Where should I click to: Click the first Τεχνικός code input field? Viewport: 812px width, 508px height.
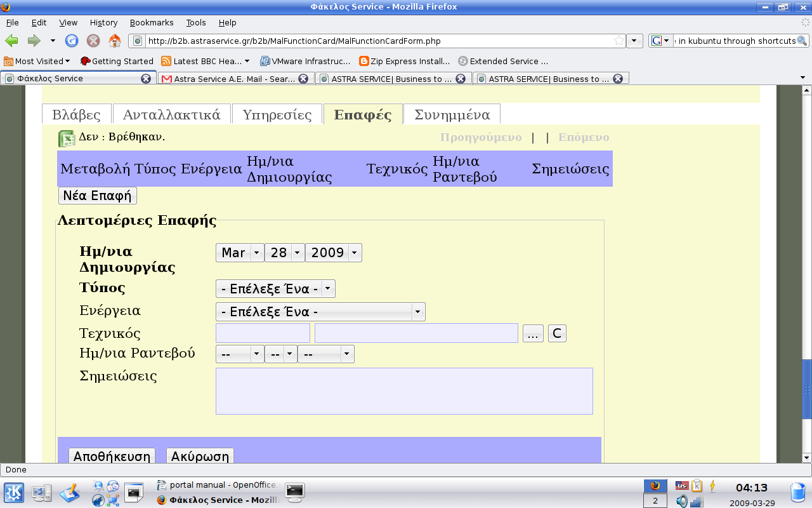pos(263,333)
